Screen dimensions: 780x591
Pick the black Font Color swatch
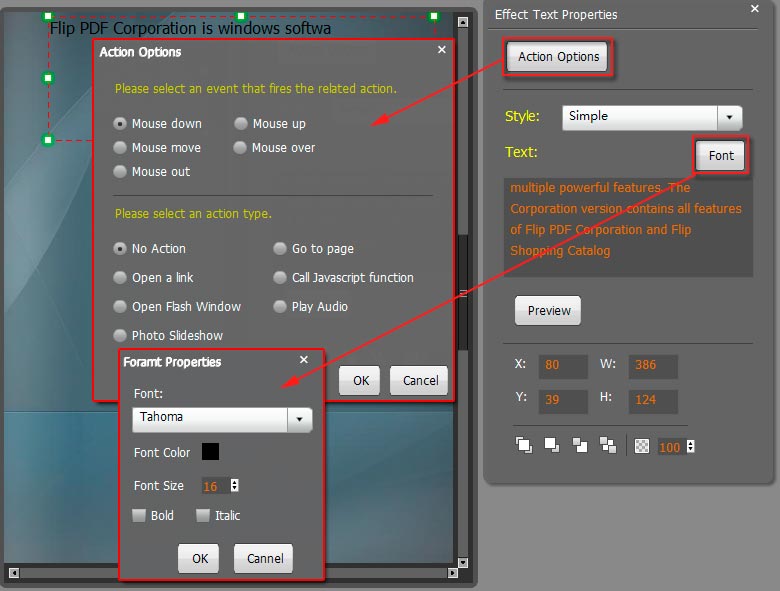(x=210, y=452)
